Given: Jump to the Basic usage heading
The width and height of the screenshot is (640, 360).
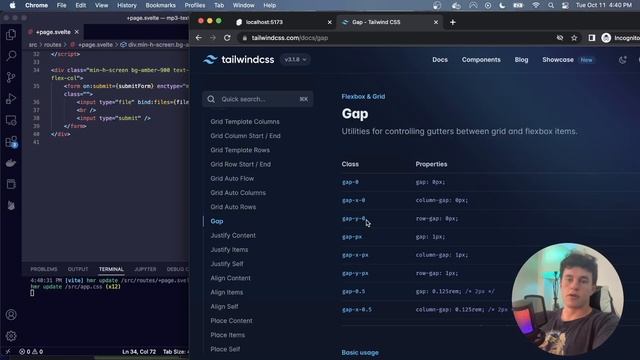Looking at the screenshot, I should (360, 353).
